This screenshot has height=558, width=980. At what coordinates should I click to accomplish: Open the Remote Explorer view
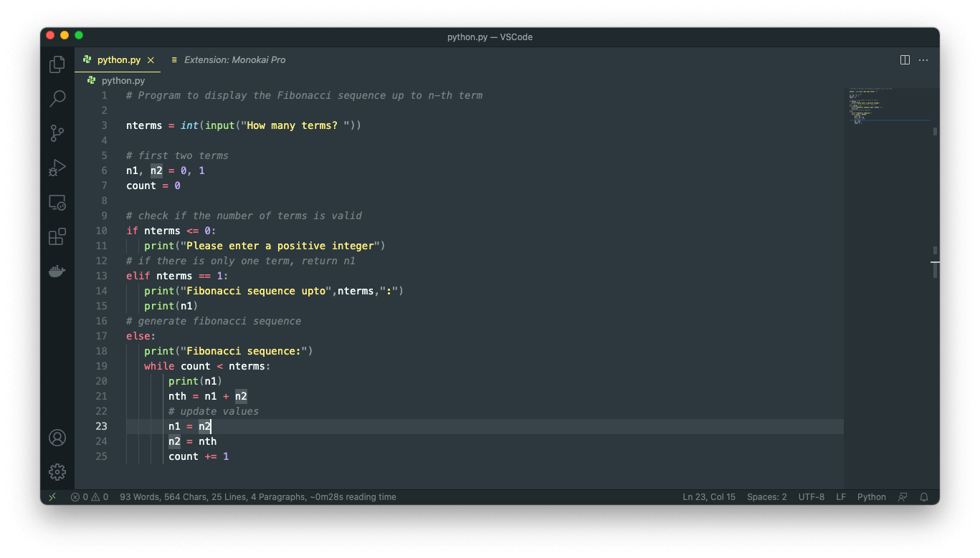click(x=57, y=202)
